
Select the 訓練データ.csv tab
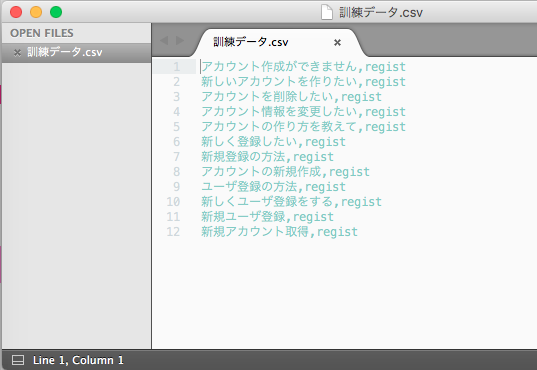tap(251, 42)
